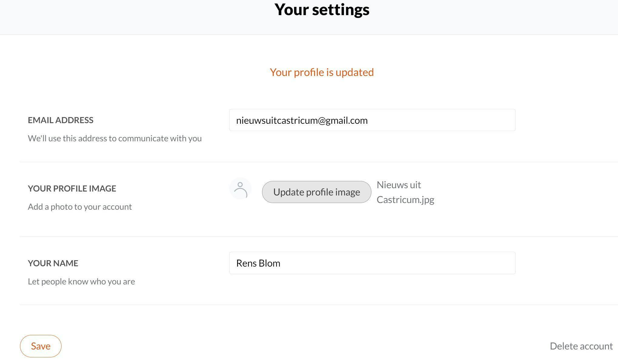Select the EMAIL ADDRESS label
618x364 pixels.
(61, 120)
